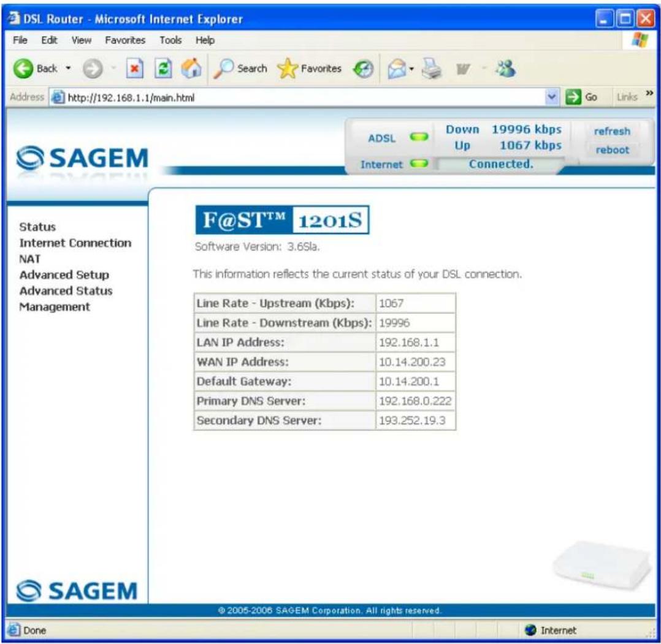The image size is (661, 644).
Task: Click the Windows flag logo
Action: tap(640, 40)
